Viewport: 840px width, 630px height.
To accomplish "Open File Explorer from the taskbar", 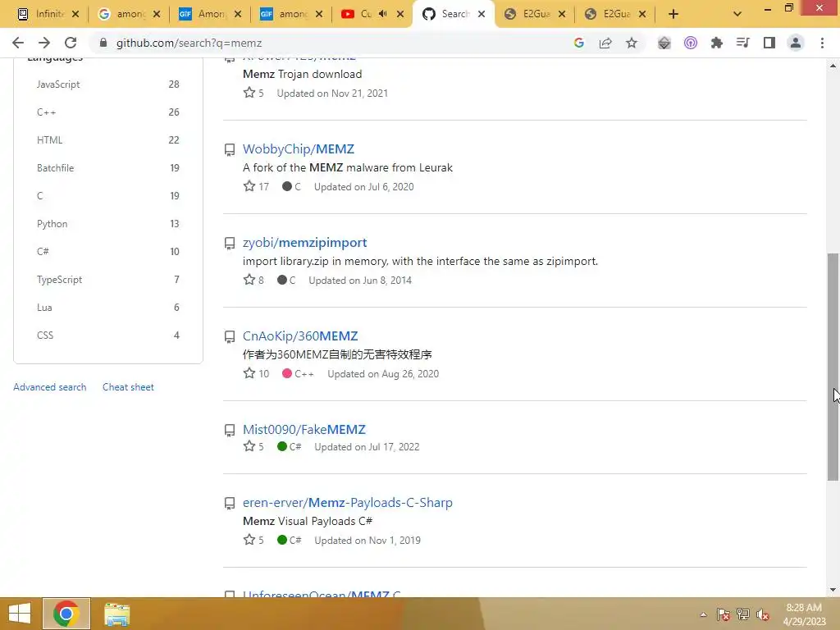I will [x=116, y=614].
